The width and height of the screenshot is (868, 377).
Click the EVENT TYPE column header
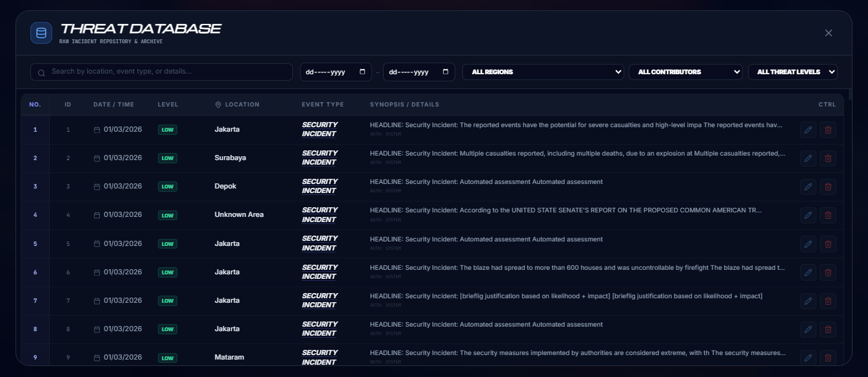323,105
